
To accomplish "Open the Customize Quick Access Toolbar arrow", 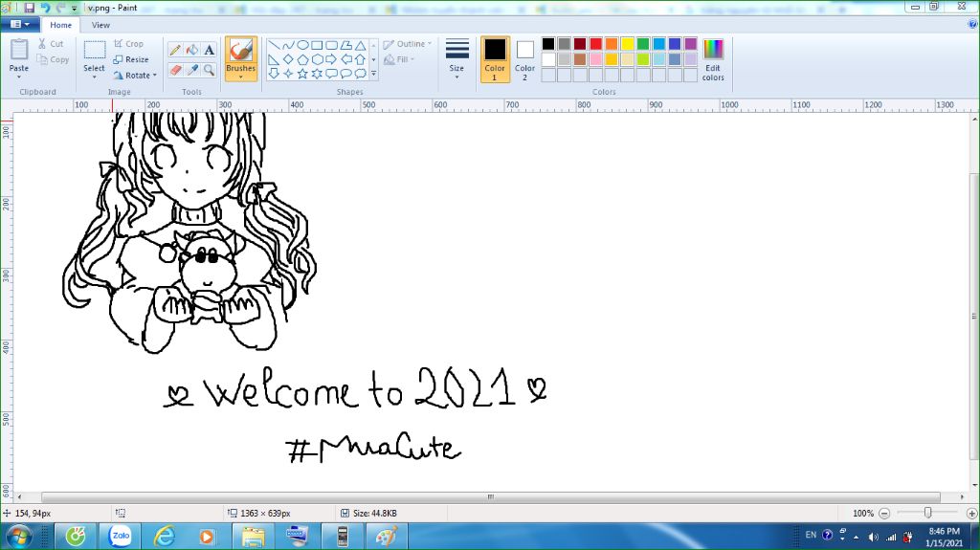I will (x=74, y=9).
